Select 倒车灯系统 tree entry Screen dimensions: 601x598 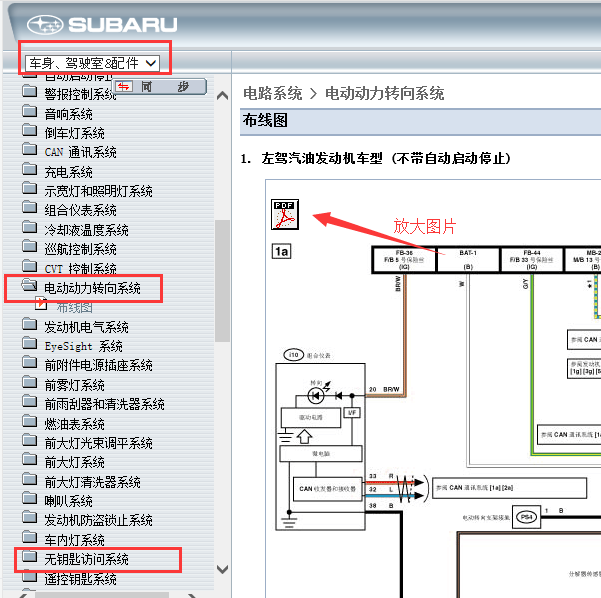[x=74, y=133]
